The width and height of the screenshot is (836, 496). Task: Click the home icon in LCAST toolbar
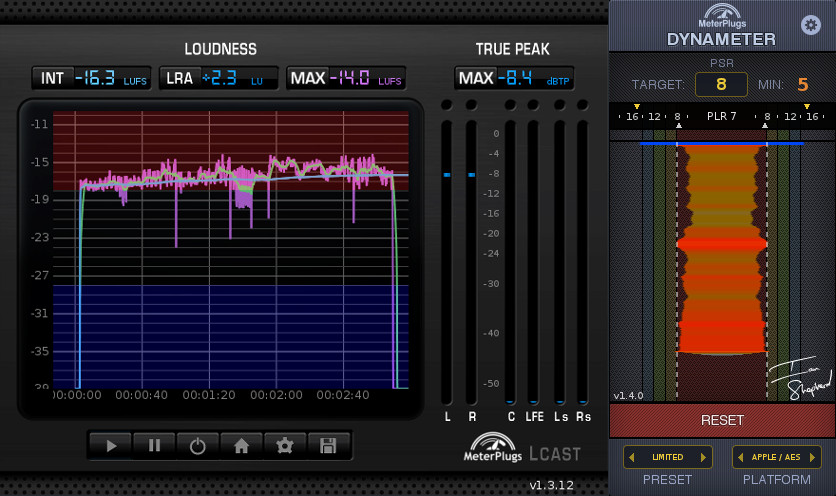point(241,445)
